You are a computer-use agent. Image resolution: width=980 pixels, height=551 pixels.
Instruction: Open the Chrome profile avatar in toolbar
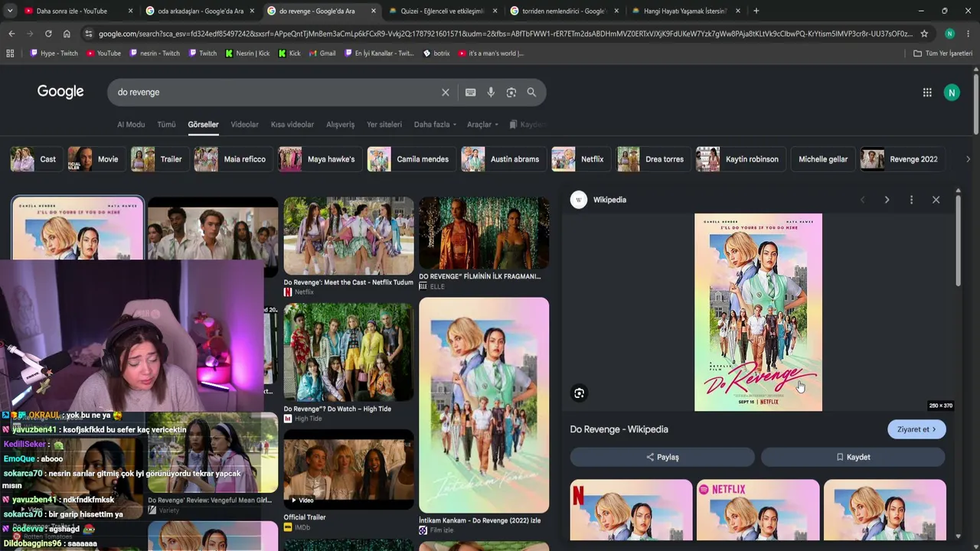[x=949, y=34]
